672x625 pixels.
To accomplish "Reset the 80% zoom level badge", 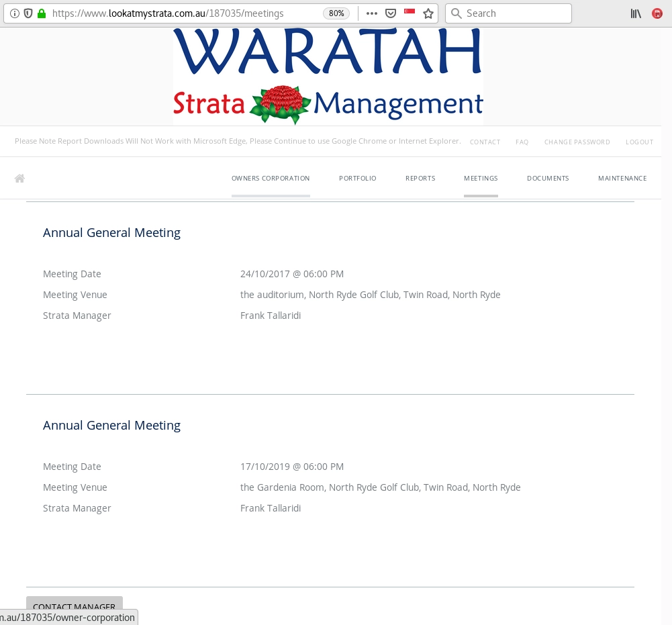I will click(x=336, y=13).
